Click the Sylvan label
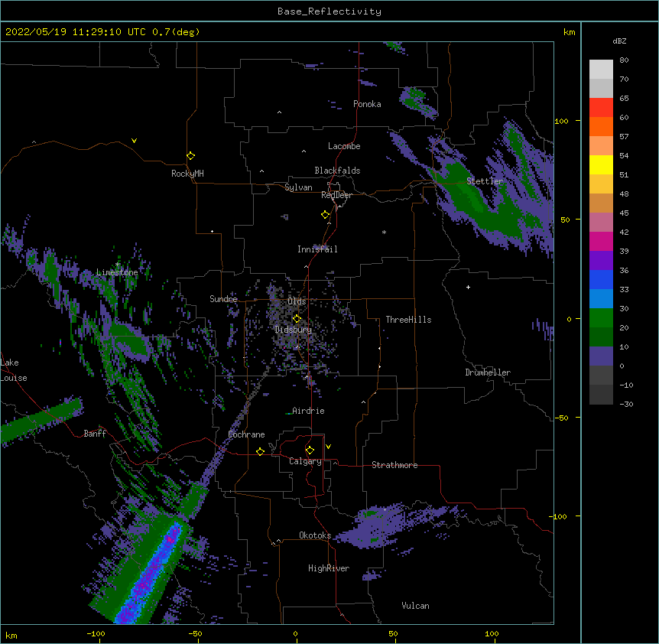Screen dimensions: 659x644 click(x=298, y=187)
